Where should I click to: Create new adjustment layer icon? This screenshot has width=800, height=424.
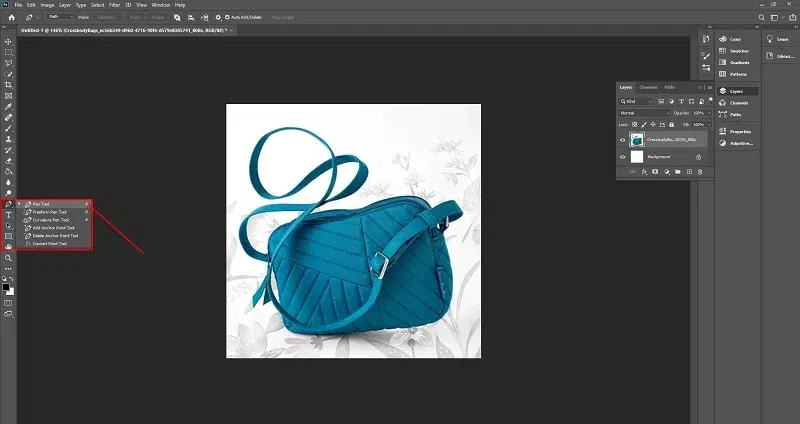[x=666, y=172]
